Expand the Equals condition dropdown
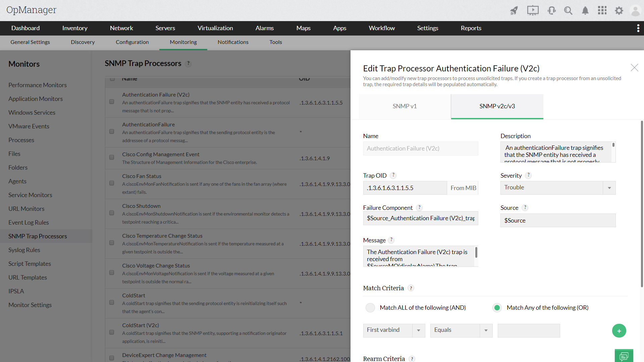The width and height of the screenshot is (644, 362). tap(461, 330)
